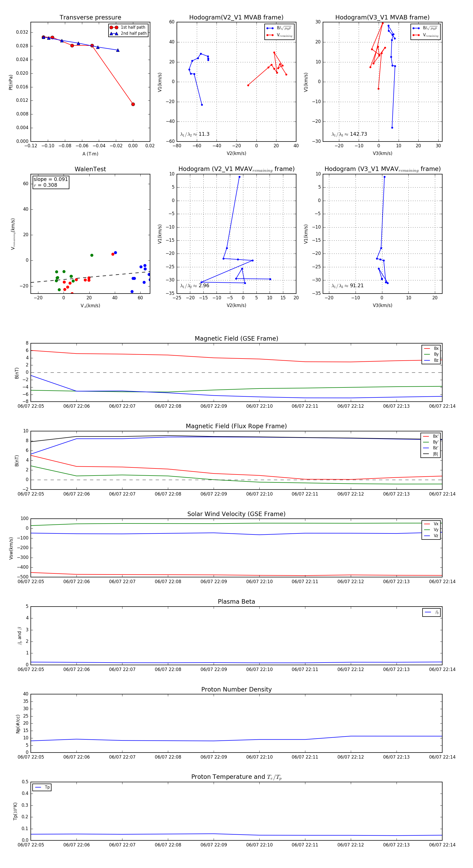Viewport: 473px width, 868px height.
Task: Select the "By'" legend entry
Action: 431,442
